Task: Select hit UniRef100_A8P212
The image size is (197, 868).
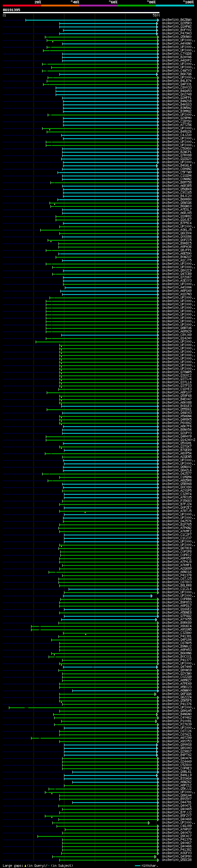Action: point(177,785)
